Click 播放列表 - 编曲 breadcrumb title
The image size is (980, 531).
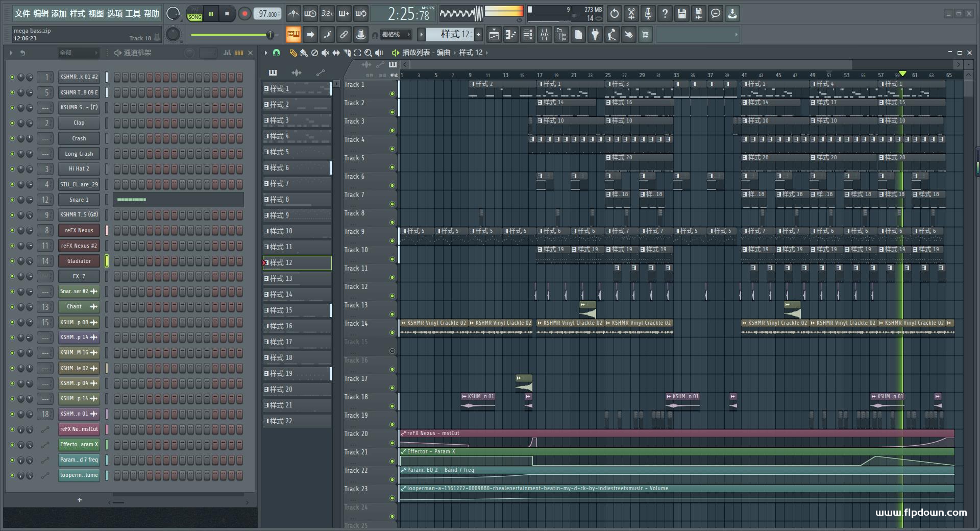[x=426, y=53]
